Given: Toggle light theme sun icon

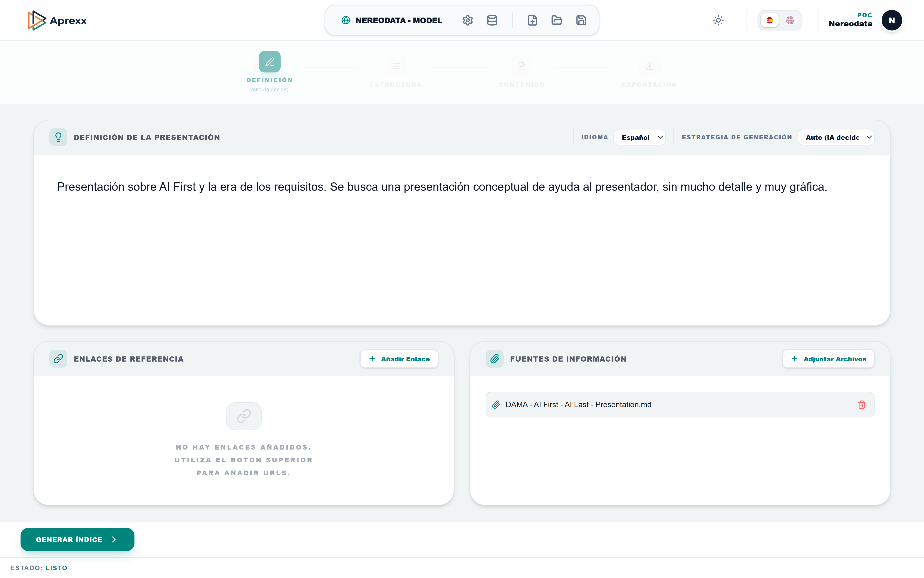Looking at the screenshot, I should (x=718, y=20).
